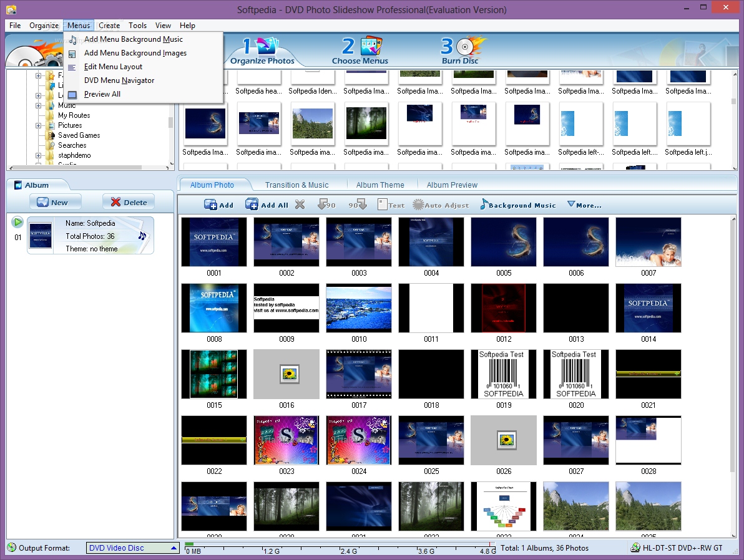Open the Choose Menus step
This screenshot has height=560, width=744.
tap(360, 51)
